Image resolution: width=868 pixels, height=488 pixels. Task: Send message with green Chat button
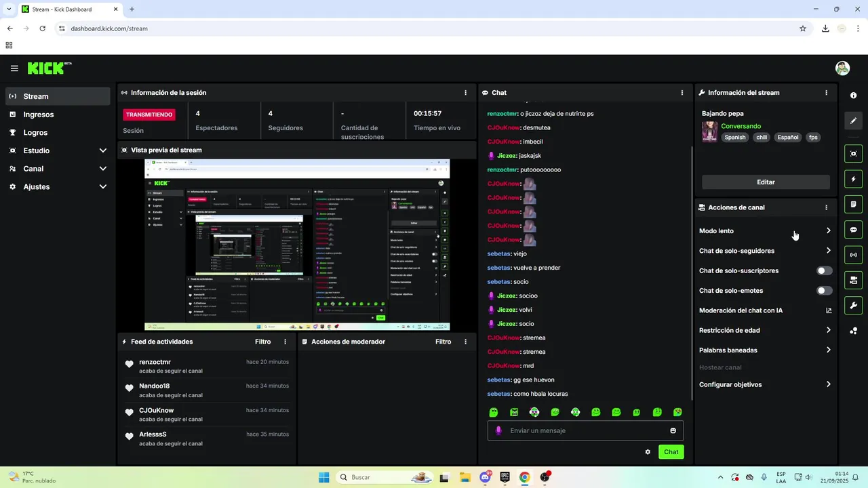tap(671, 452)
